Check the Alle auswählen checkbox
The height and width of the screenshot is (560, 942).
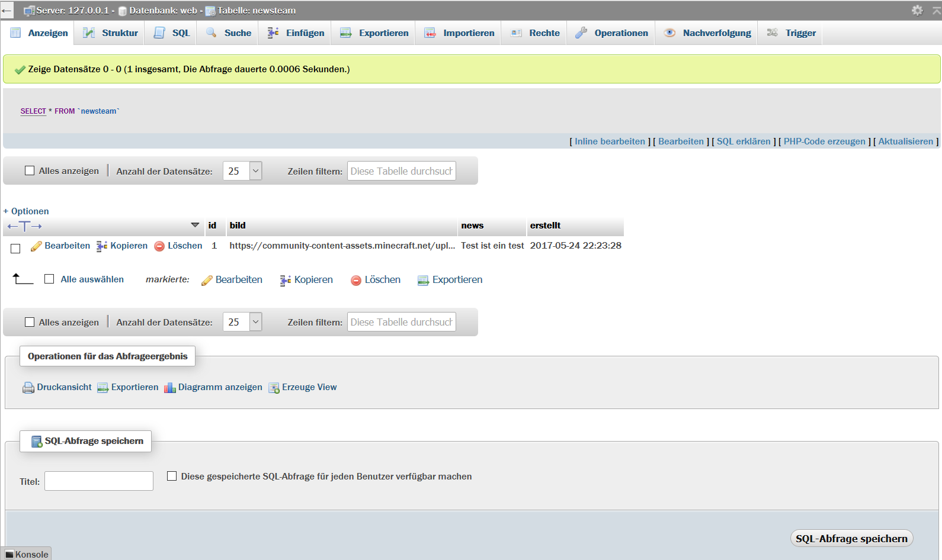point(49,279)
